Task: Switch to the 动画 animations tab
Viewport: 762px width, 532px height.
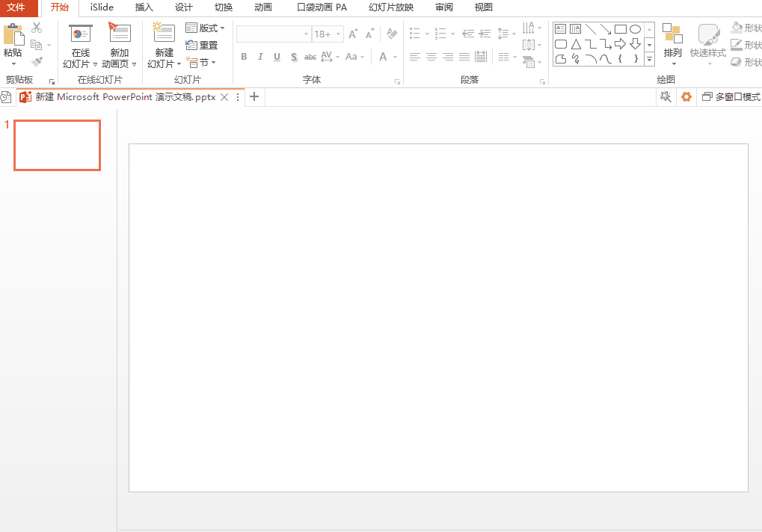Action: (263, 7)
